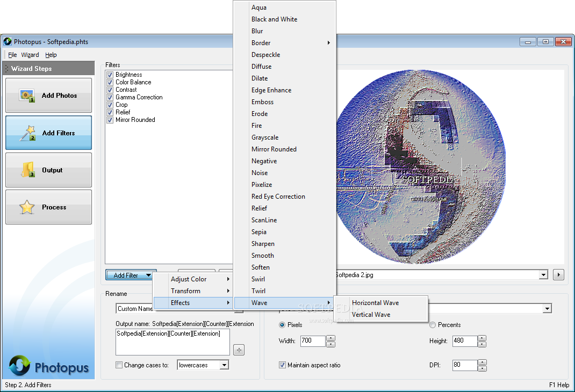This screenshot has width=575, height=392.
Task: Go to the Output wizard step
Action: pyautogui.click(x=48, y=170)
